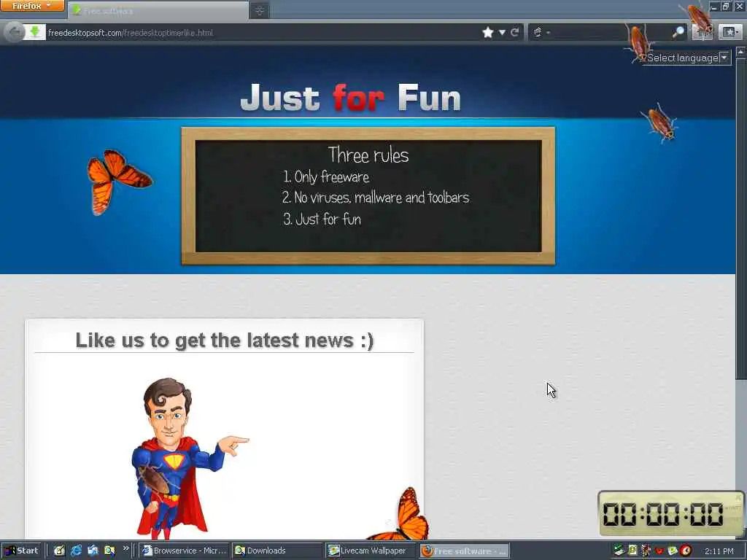This screenshot has width=747, height=560.
Task: Open the home button beside bookmarks
Action: pyautogui.click(x=703, y=32)
